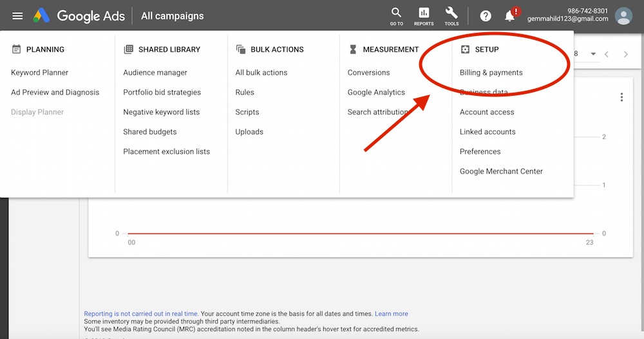The width and height of the screenshot is (644, 339).
Task: Click 'Reporting is not carried out in real time' link
Action: [x=141, y=313]
